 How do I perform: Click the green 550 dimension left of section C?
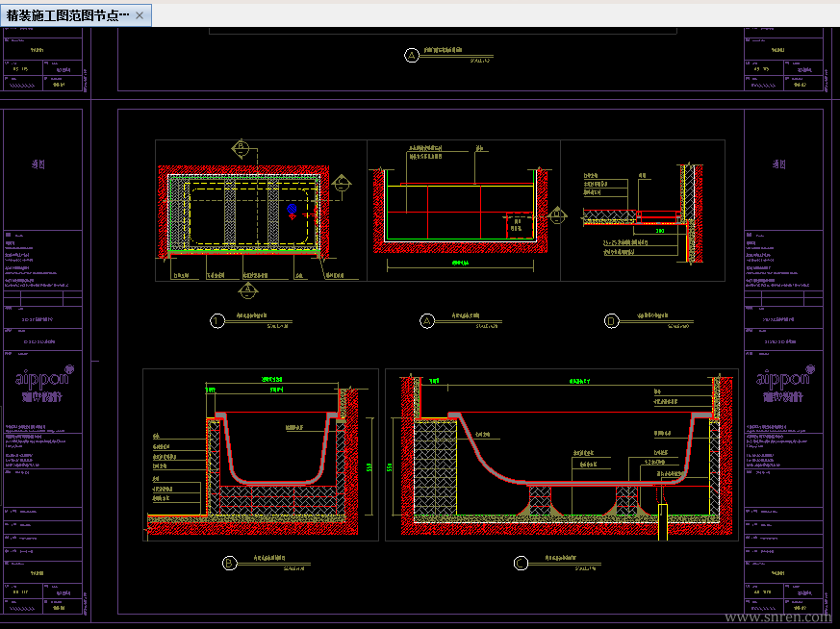390,467
